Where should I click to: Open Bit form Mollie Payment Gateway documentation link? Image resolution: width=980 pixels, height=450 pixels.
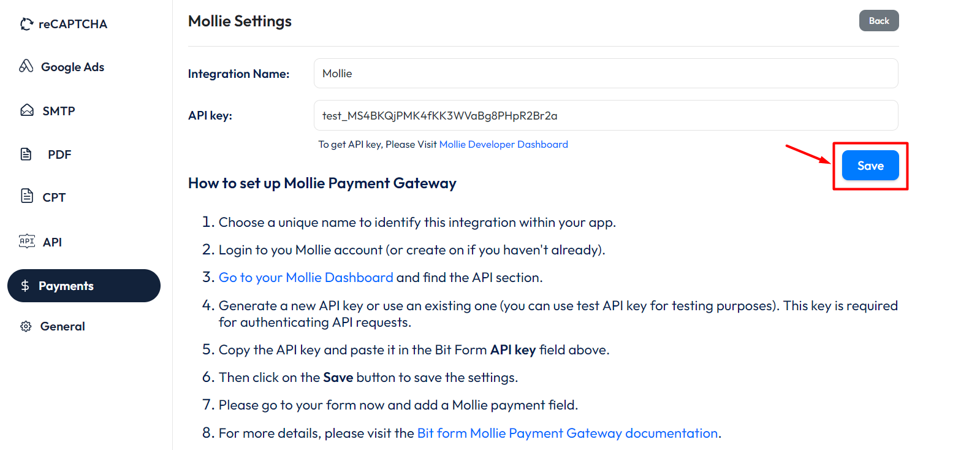click(567, 433)
